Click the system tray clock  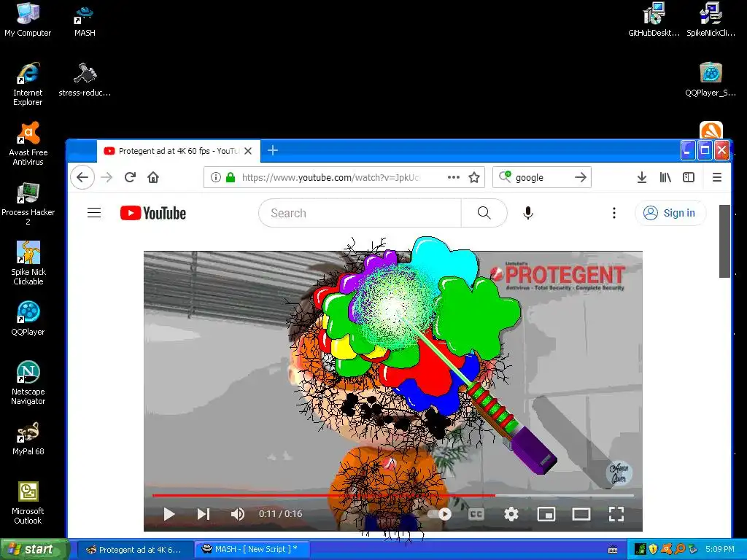[x=720, y=549]
